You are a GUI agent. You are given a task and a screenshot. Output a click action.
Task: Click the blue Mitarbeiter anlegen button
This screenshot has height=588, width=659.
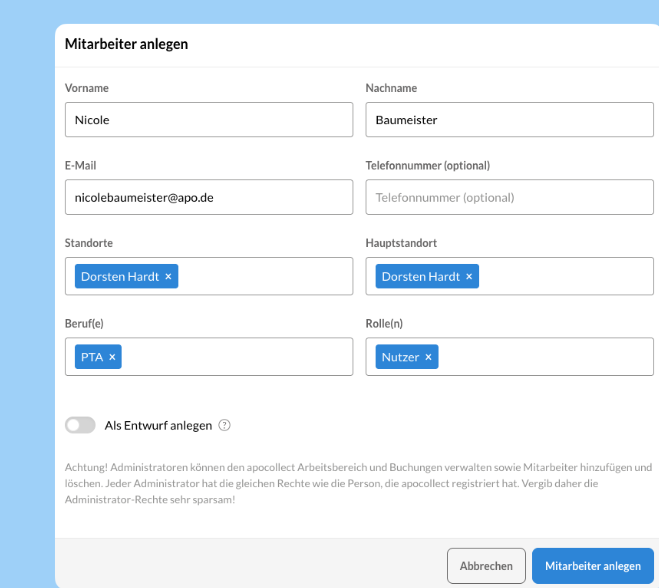(x=592, y=566)
